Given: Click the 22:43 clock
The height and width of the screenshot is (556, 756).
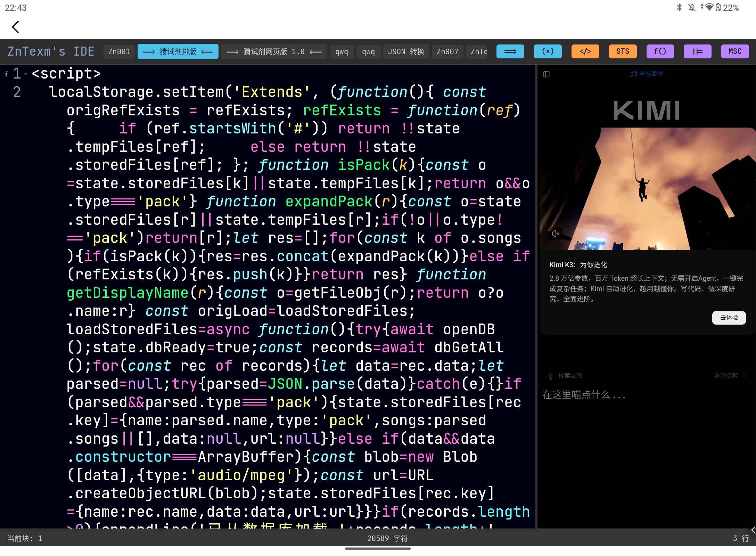Looking at the screenshot, I should [16, 8].
